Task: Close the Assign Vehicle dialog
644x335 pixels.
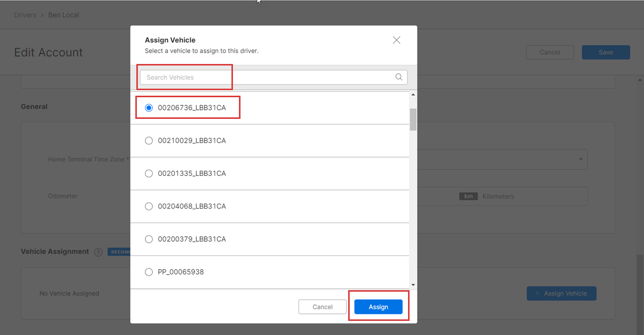Action: 396,40
